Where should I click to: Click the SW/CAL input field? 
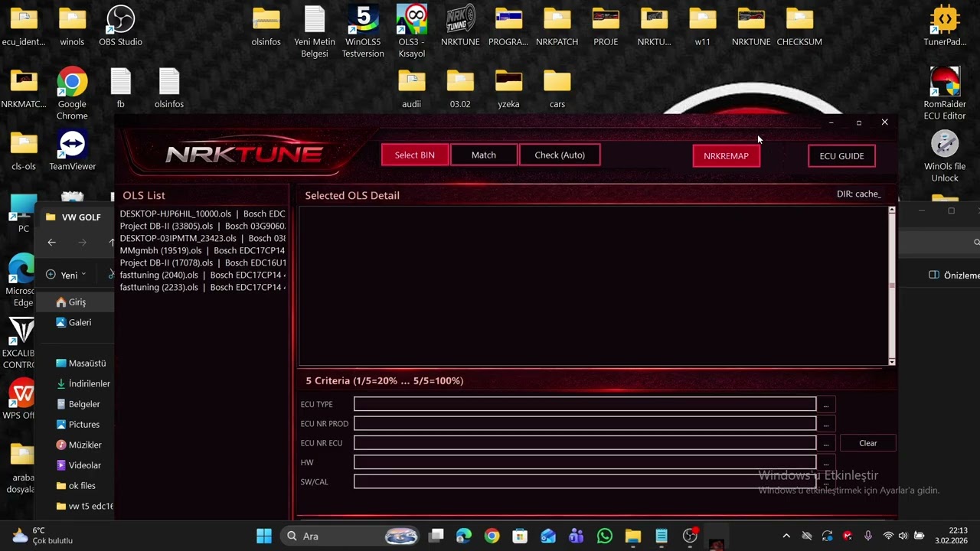(585, 481)
